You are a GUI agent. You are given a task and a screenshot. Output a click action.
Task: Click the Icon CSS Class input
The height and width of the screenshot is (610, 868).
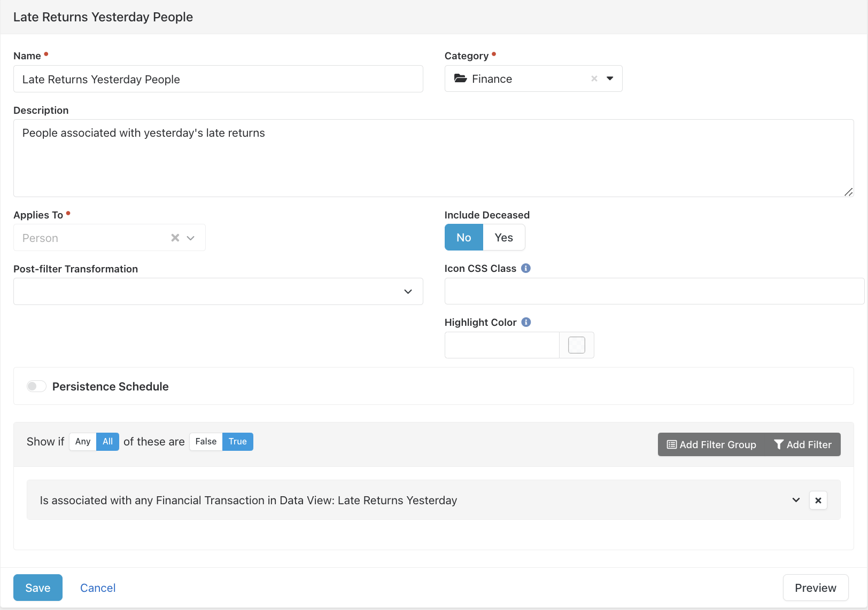[654, 291]
